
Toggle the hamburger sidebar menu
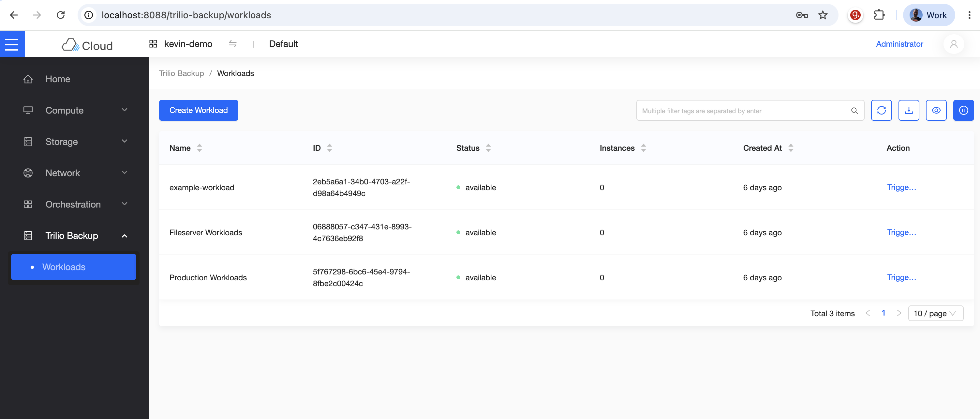[12, 44]
